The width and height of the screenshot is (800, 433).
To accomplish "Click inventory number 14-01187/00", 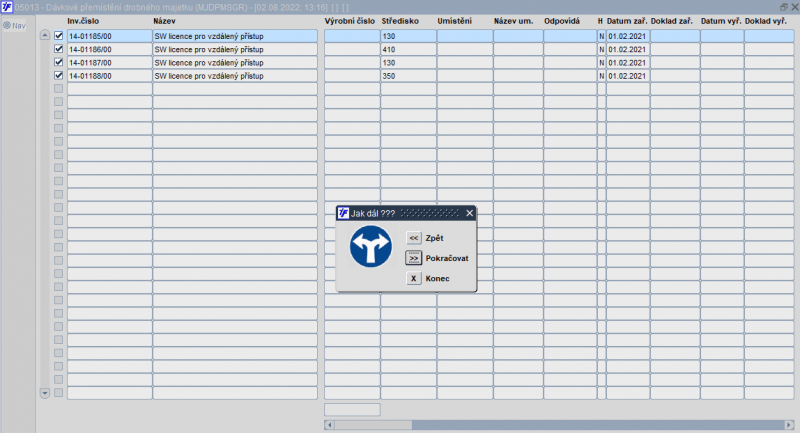I will point(110,63).
